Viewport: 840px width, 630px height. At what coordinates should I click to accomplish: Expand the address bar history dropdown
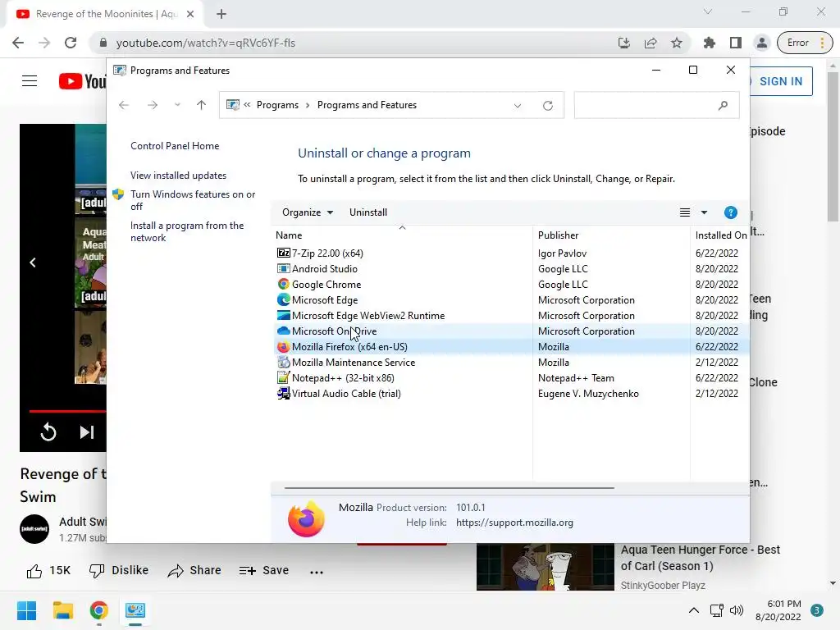(x=518, y=106)
